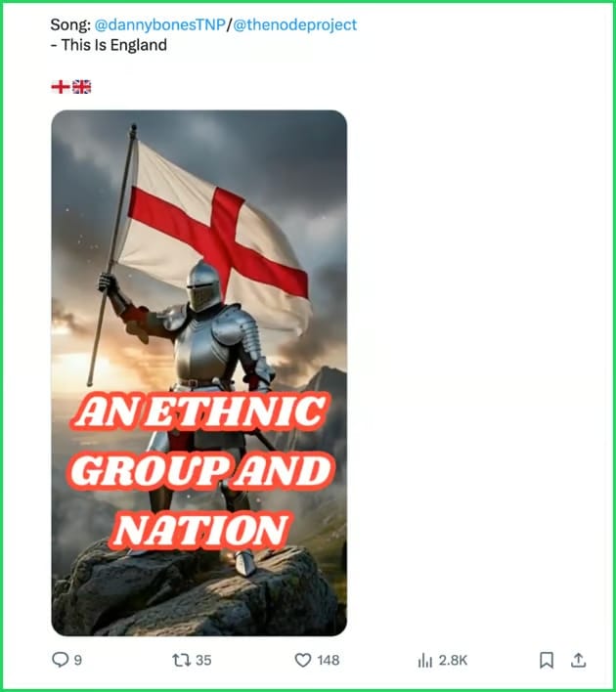616x692 pixels.
Task: Click the retweet count 35
Action: 203,660
